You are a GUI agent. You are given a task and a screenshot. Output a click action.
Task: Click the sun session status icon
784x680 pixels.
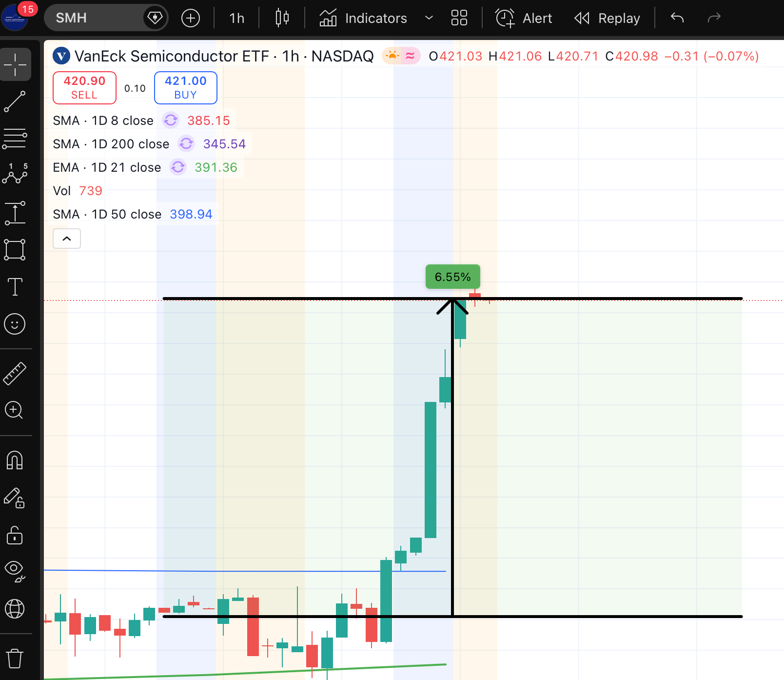(392, 56)
